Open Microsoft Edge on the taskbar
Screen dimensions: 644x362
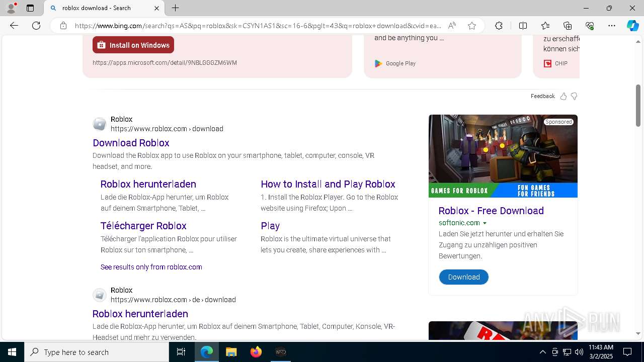click(x=207, y=352)
